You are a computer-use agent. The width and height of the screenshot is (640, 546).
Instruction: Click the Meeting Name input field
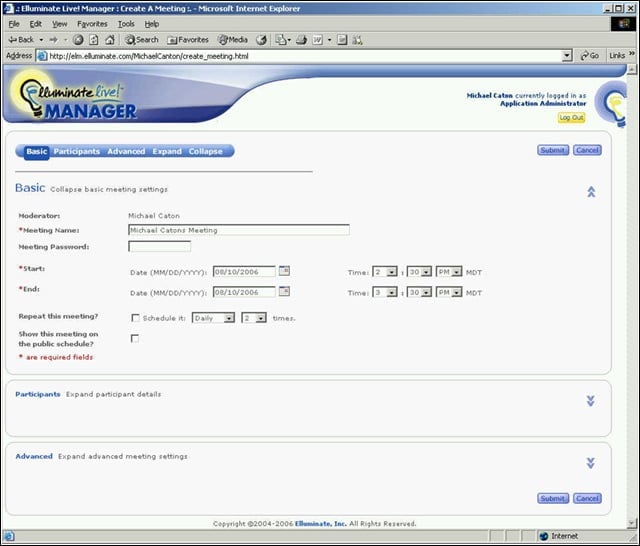239,230
